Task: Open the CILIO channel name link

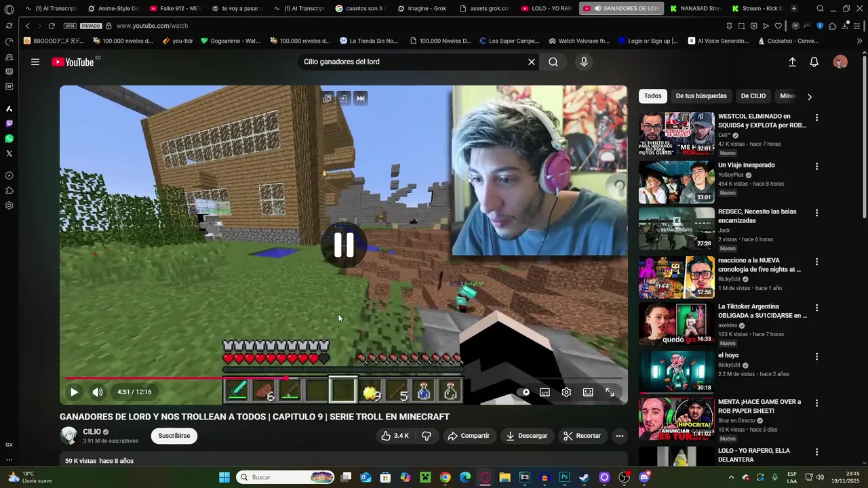Action: tap(92, 432)
